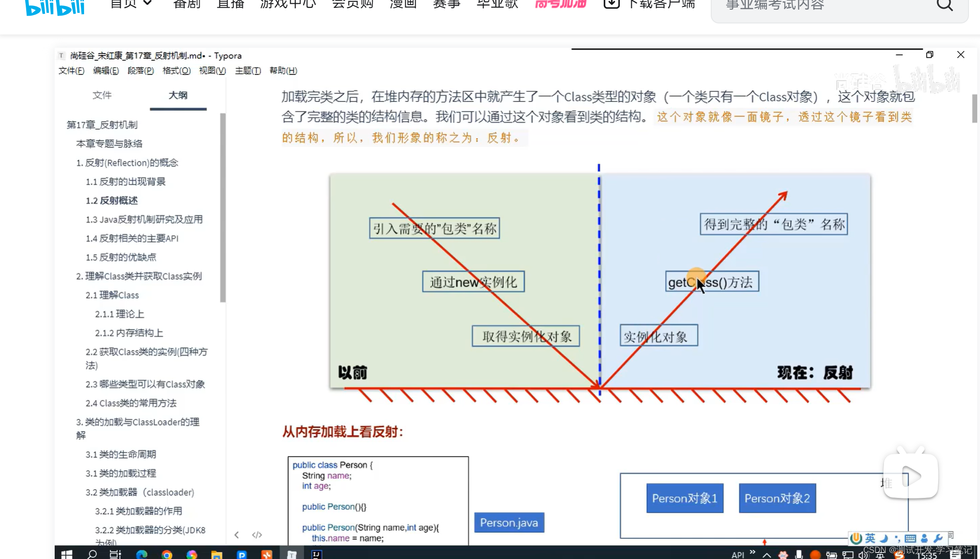This screenshot has width=980, height=559.
Task: Jump to outline item 本章专题与脉络
Action: click(x=109, y=144)
